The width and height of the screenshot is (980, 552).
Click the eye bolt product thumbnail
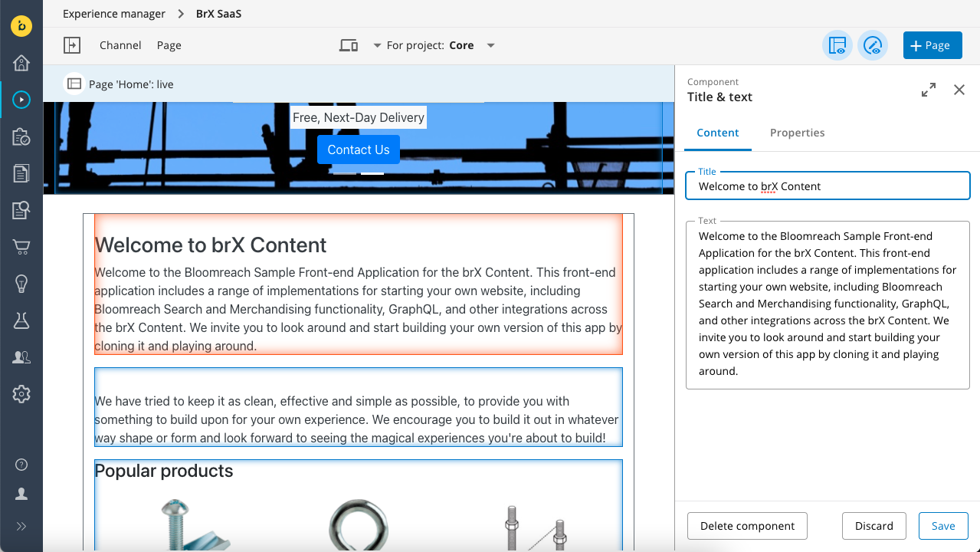(359, 525)
